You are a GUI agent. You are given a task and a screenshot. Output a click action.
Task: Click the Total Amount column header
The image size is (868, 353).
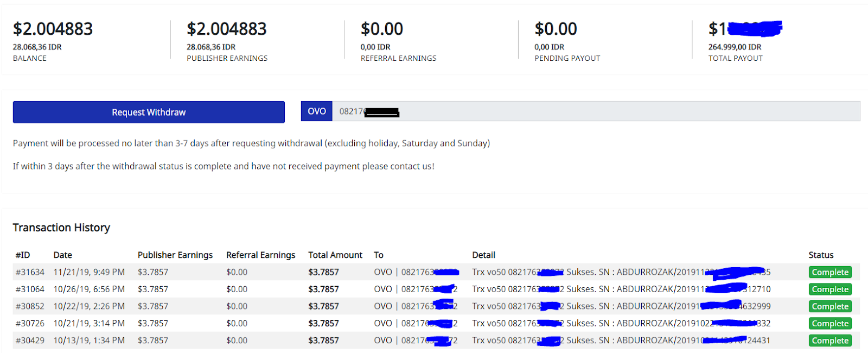coord(335,255)
